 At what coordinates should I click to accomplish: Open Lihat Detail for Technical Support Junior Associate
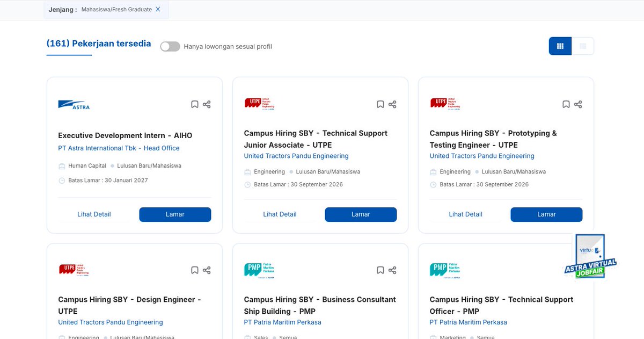click(280, 214)
